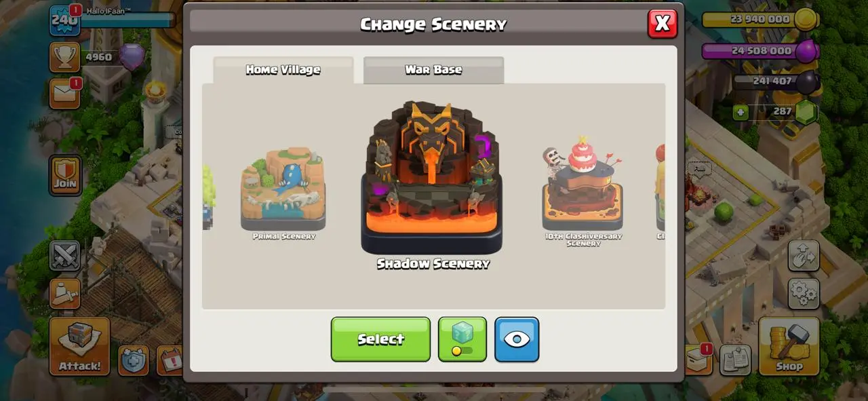Open the Shop hammer and coins icon
The height and width of the screenshot is (401, 868).
(x=789, y=346)
